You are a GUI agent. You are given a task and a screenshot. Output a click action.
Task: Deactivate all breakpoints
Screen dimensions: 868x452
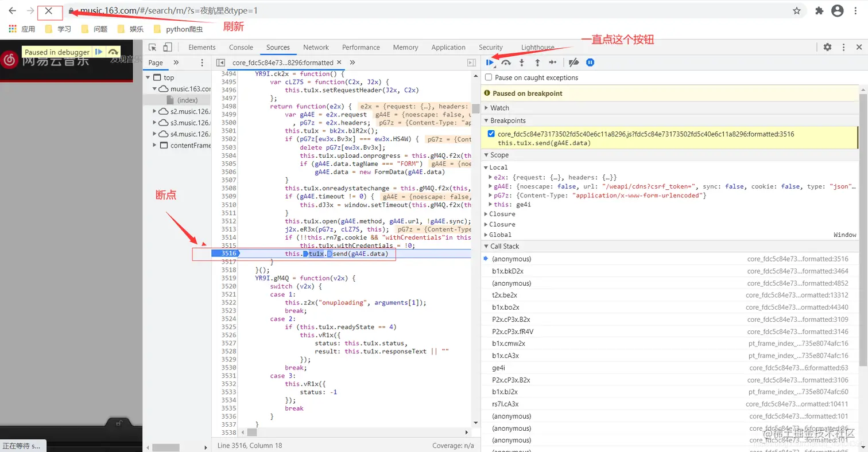point(573,63)
